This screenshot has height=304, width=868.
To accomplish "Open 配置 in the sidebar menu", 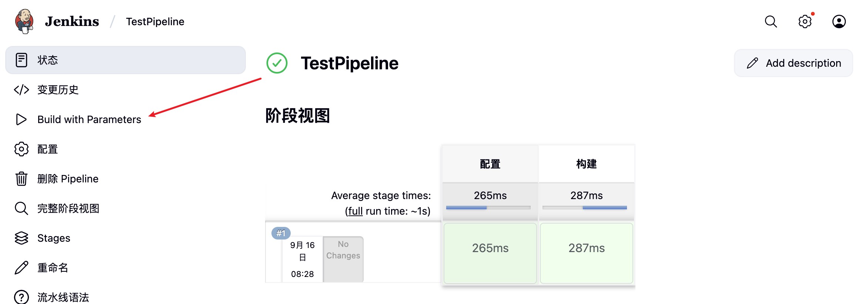I will tap(47, 149).
